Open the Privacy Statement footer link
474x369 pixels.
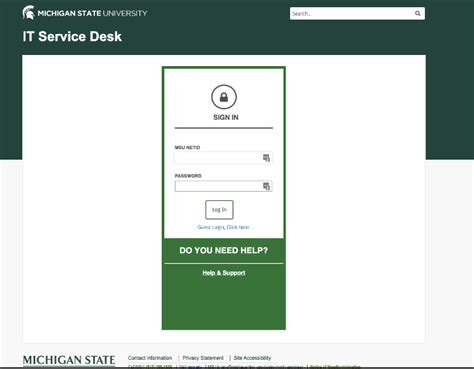click(203, 358)
